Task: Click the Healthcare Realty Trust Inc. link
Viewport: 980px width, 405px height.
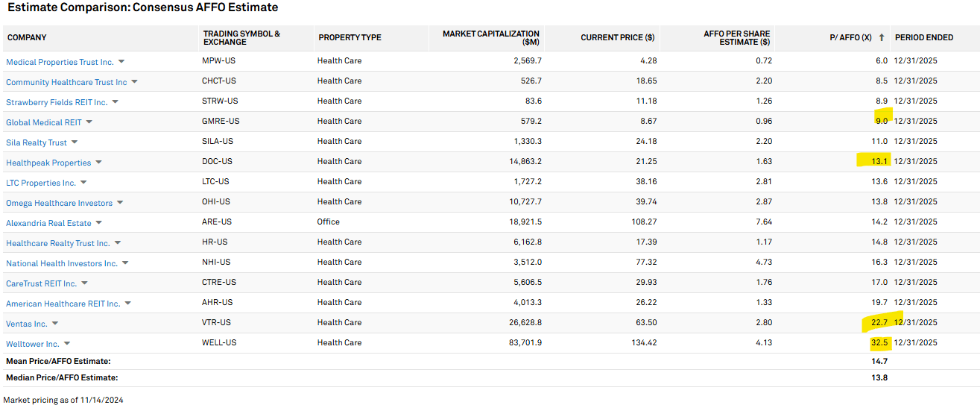Action: tap(57, 243)
